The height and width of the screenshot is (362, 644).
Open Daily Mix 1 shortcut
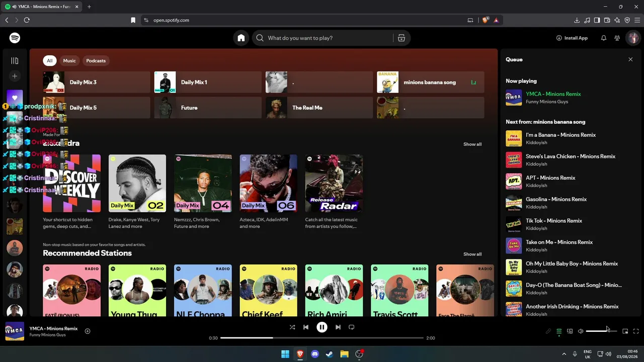pyautogui.click(x=208, y=82)
